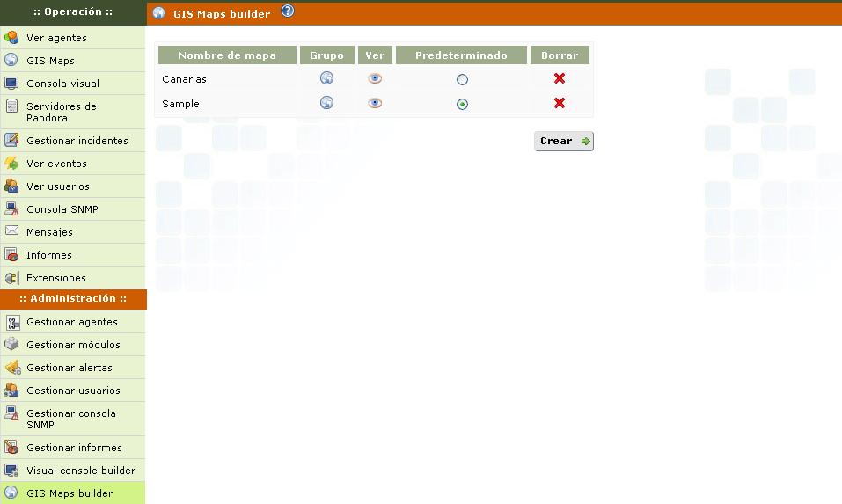Select the Sample default radio button
This screenshot has height=504, width=842.
click(462, 104)
